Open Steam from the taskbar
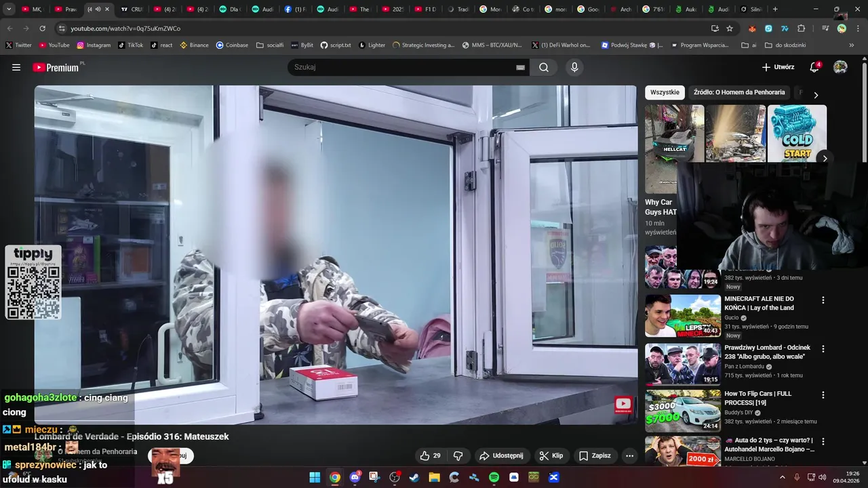This screenshot has width=868, height=488. [414, 477]
